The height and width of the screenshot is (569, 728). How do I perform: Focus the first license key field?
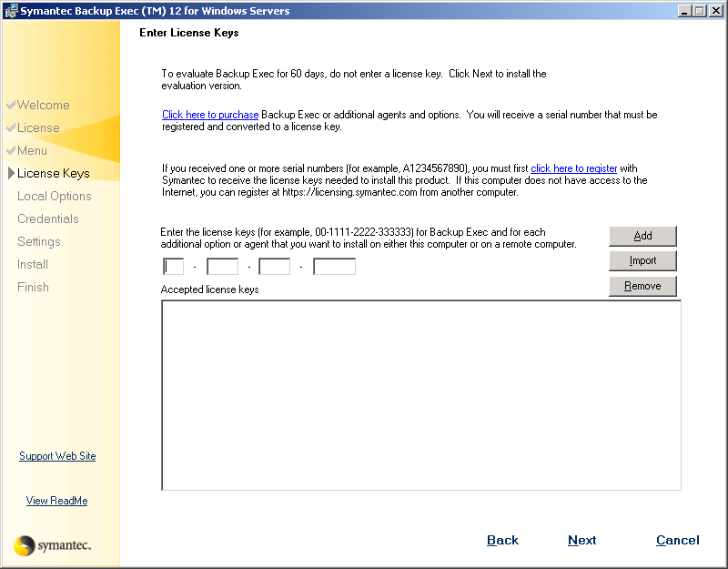coord(173,267)
